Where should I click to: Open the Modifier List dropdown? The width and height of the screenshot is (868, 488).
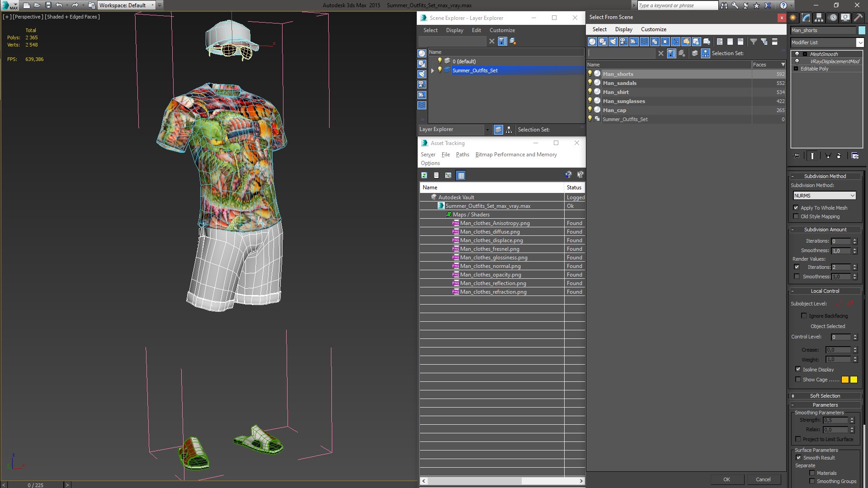[x=859, y=42]
